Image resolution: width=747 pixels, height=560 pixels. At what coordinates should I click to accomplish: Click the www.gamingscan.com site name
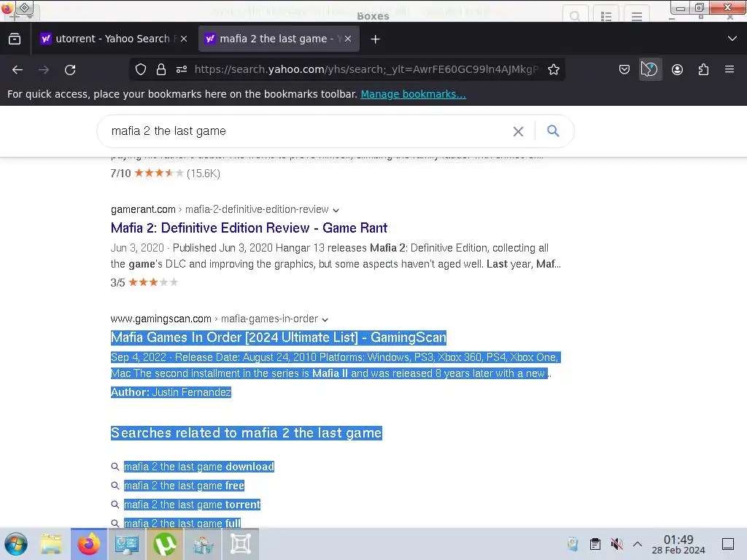pyautogui.click(x=160, y=319)
